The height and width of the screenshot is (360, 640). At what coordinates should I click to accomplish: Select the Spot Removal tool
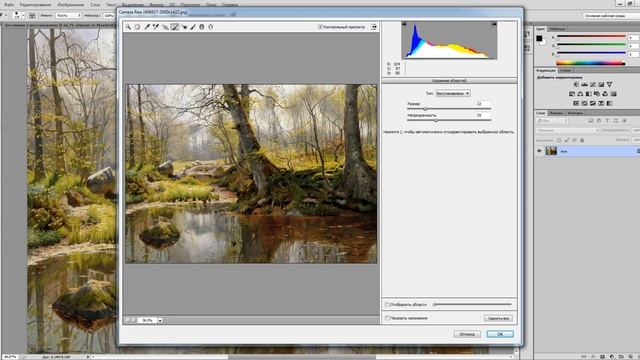(175, 27)
